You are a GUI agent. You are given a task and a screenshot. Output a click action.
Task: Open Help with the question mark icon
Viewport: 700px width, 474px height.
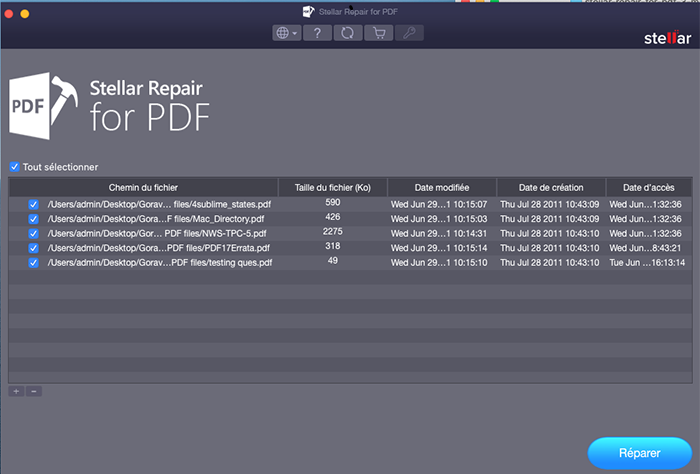click(x=318, y=33)
